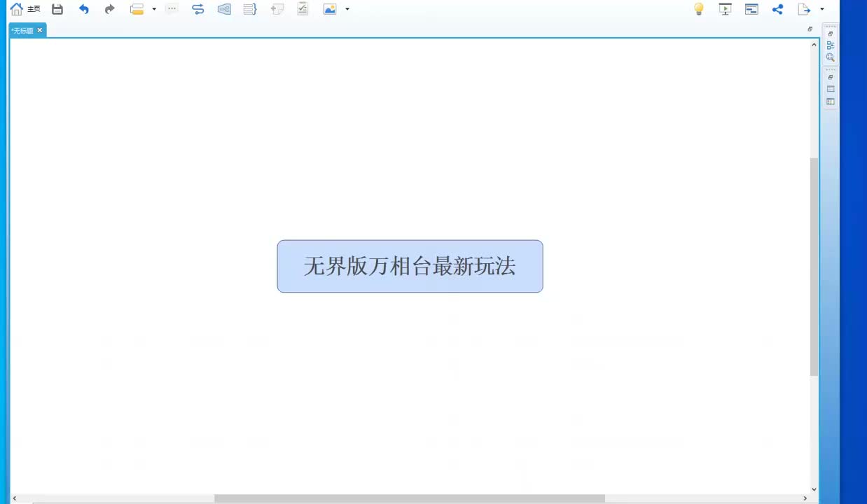The height and width of the screenshot is (504, 867).
Task: Insert a new topic using the topic icon
Action: [x=137, y=9]
